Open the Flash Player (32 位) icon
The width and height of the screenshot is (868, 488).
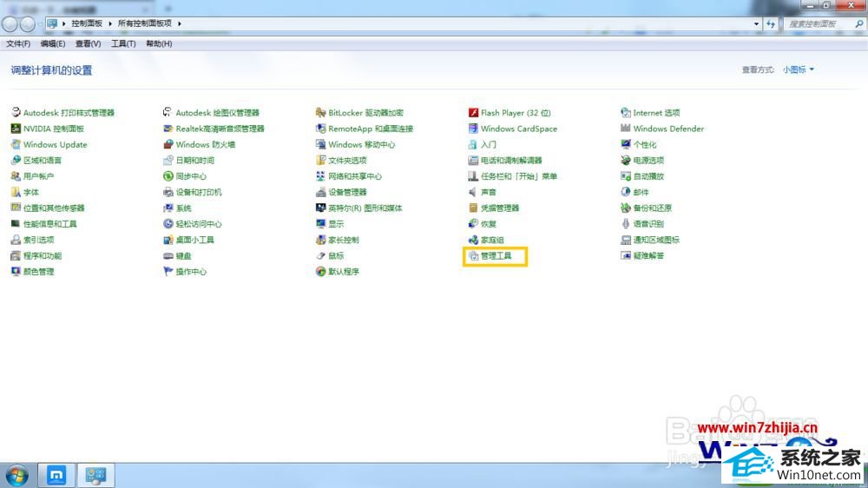coord(473,112)
